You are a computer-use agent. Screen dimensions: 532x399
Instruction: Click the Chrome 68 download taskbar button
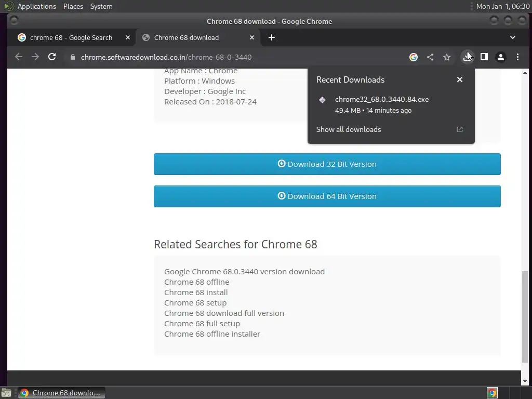(62, 393)
